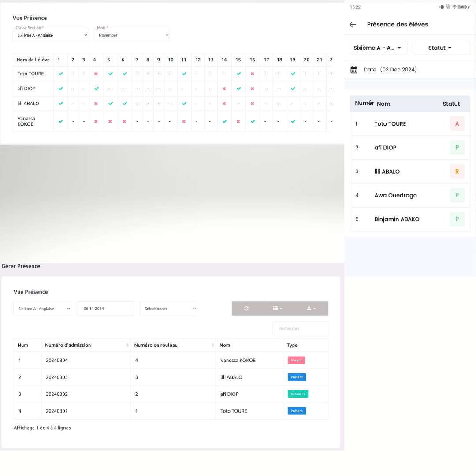
Task: Tap Binjamin ABAKO's 'P' status badge
Action: click(x=457, y=219)
